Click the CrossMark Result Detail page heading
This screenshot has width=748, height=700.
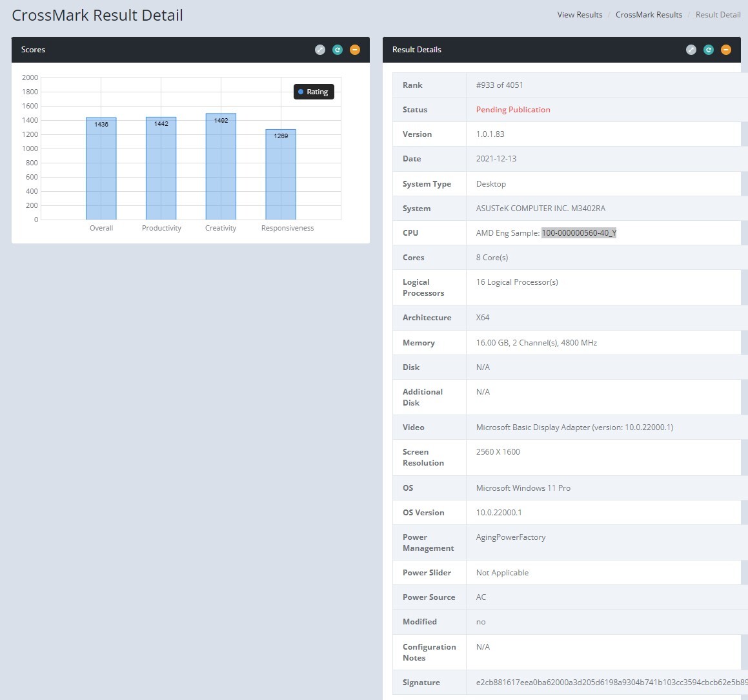tap(97, 15)
